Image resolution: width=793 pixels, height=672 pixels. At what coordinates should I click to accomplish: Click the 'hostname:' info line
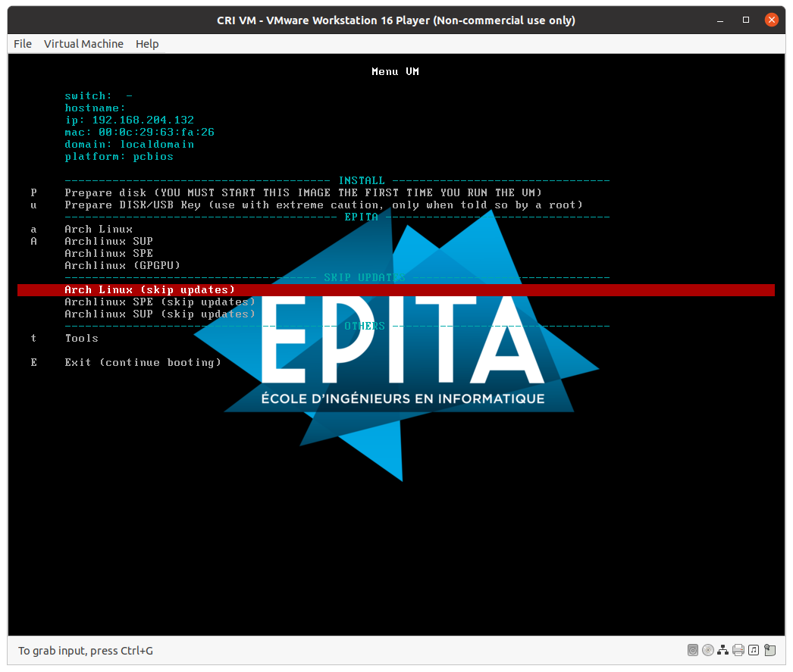tap(95, 108)
